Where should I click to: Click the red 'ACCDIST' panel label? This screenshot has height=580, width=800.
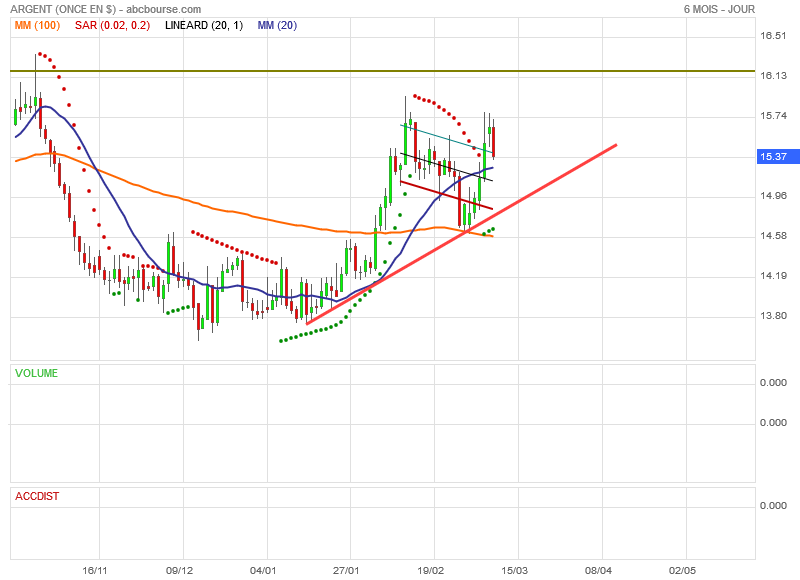pyautogui.click(x=37, y=496)
